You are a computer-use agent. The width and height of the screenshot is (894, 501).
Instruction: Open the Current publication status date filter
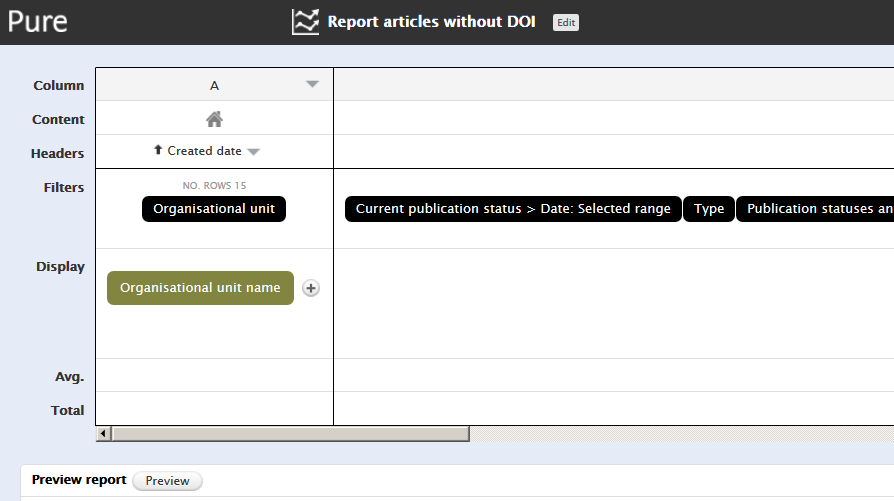(513, 209)
